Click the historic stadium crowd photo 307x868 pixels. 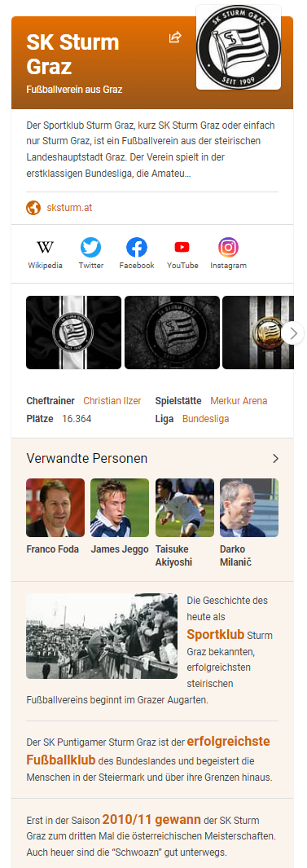coord(102,636)
